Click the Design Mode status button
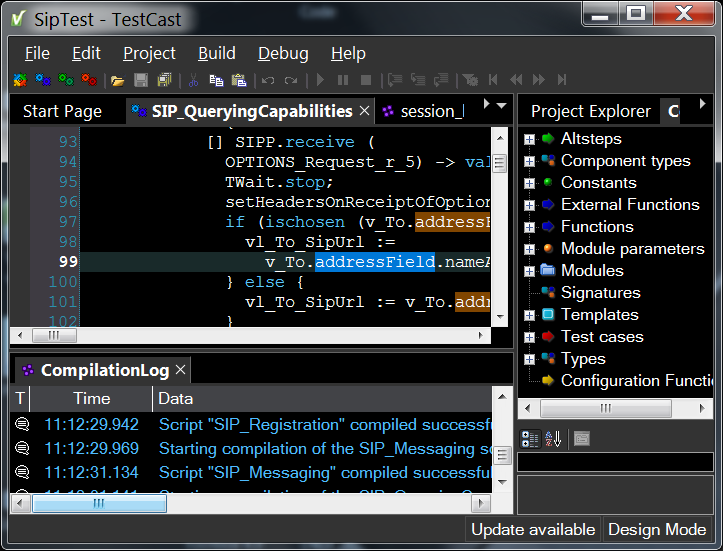Image resolution: width=723 pixels, height=551 pixels. click(657, 530)
